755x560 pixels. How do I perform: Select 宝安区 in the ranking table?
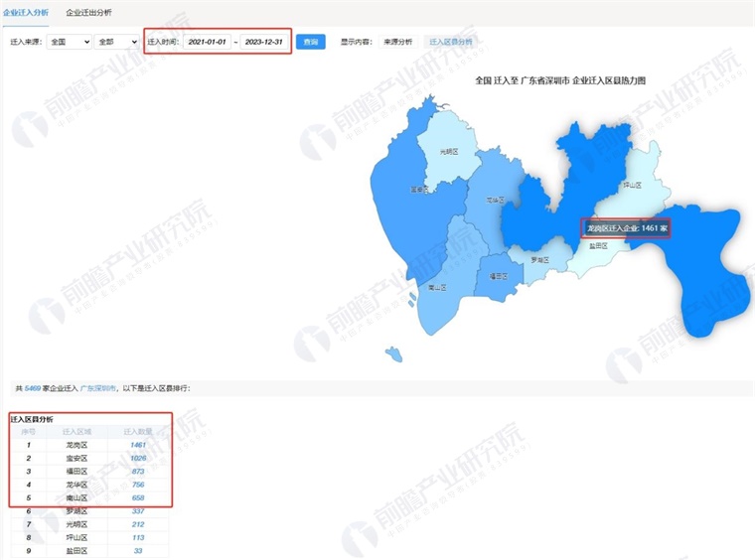tap(76, 458)
